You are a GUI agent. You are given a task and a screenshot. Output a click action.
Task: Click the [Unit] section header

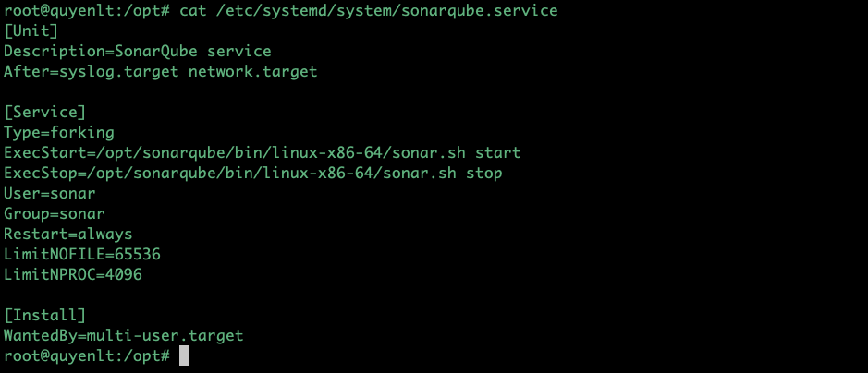tap(31, 31)
